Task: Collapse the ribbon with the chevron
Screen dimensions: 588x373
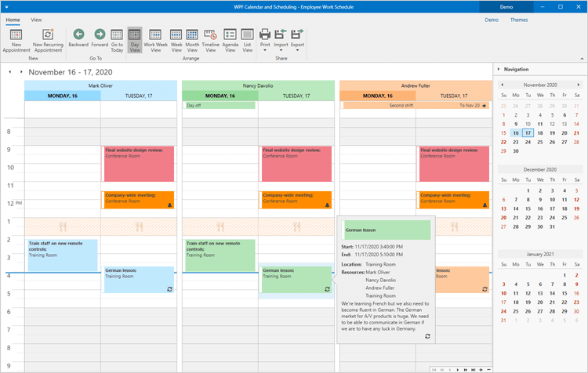Action: pyautogui.click(x=582, y=59)
